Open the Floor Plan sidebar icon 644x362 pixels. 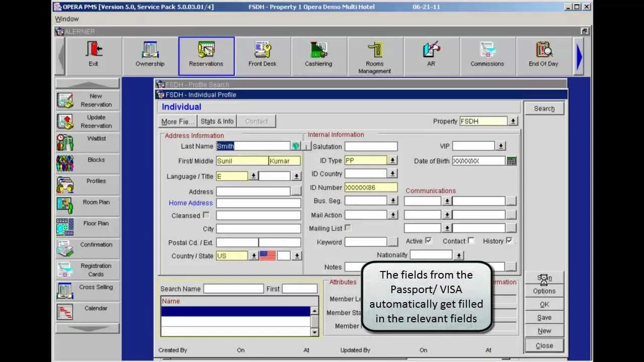coord(65,227)
